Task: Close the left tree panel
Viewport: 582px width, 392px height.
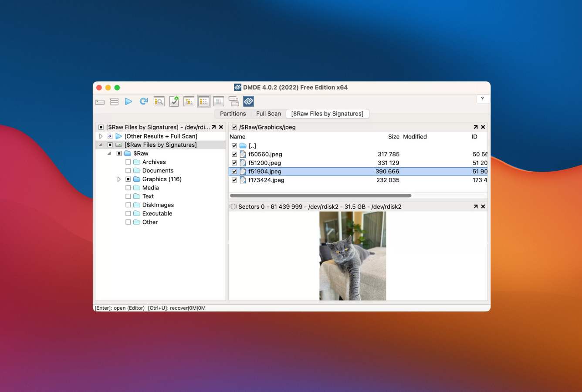Action: (x=221, y=127)
